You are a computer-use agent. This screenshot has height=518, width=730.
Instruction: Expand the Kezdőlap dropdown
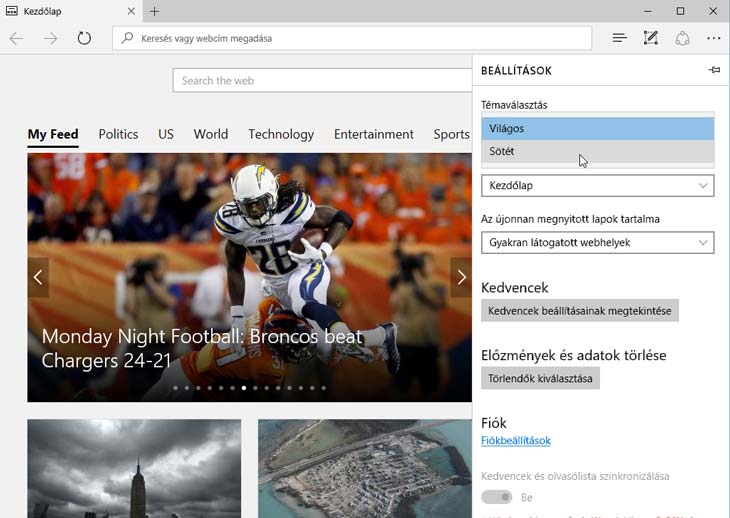click(x=597, y=186)
